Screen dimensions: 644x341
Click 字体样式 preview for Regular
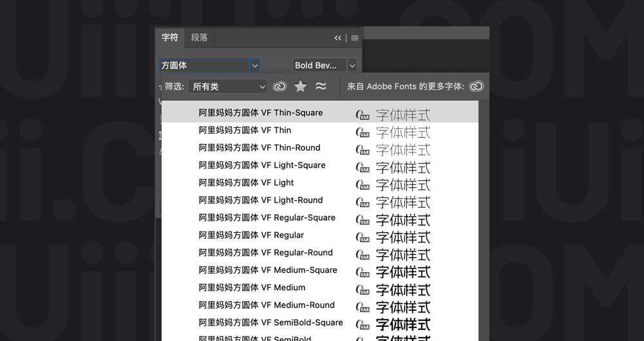click(x=403, y=237)
